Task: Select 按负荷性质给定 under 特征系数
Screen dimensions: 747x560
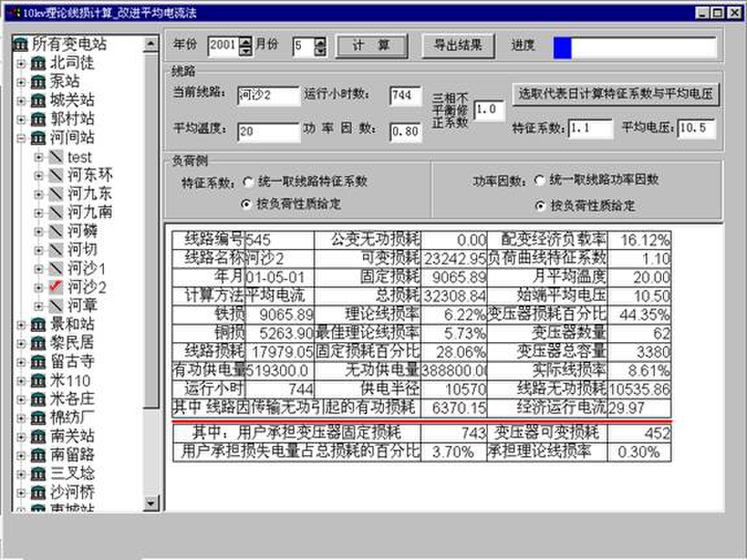Action: (x=246, y=204)
